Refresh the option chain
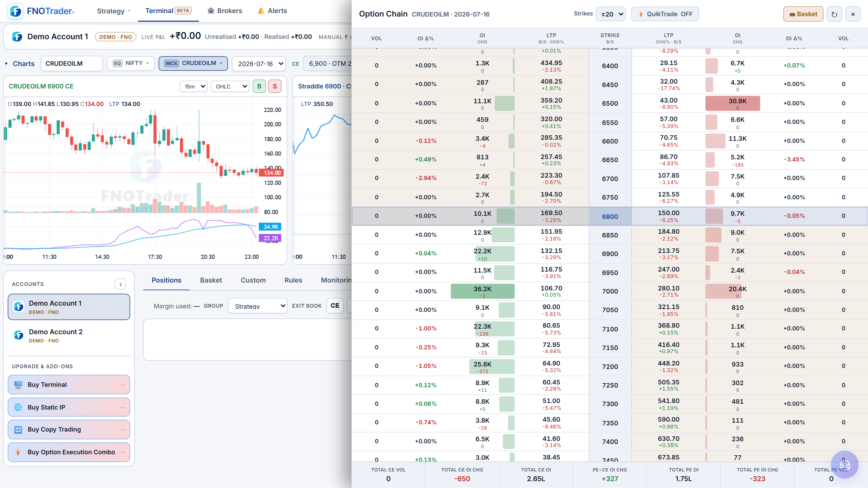Viewport: 868px width, 488px height. pos(834,14)
